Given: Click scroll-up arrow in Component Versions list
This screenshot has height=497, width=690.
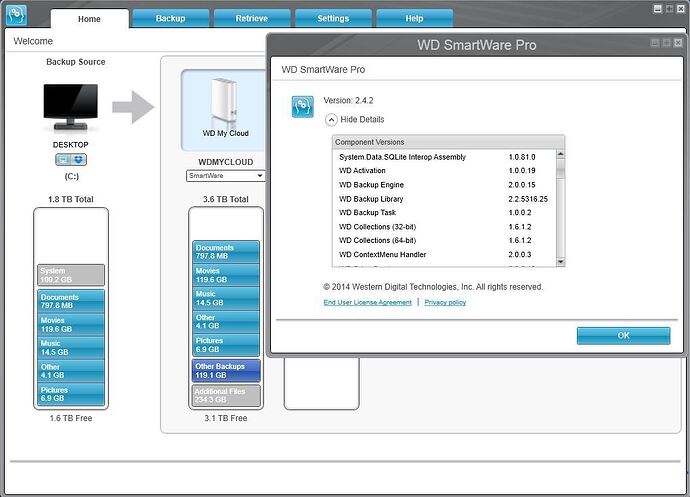Looking at the screenshot, I should (560, 154).
